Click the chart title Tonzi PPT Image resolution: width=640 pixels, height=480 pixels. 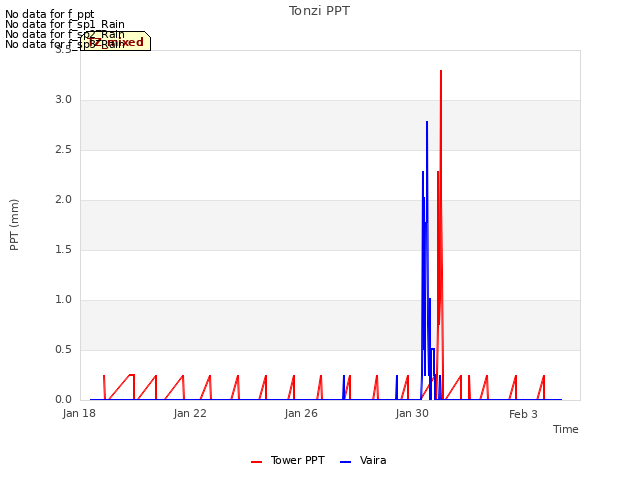click(319, 11)
